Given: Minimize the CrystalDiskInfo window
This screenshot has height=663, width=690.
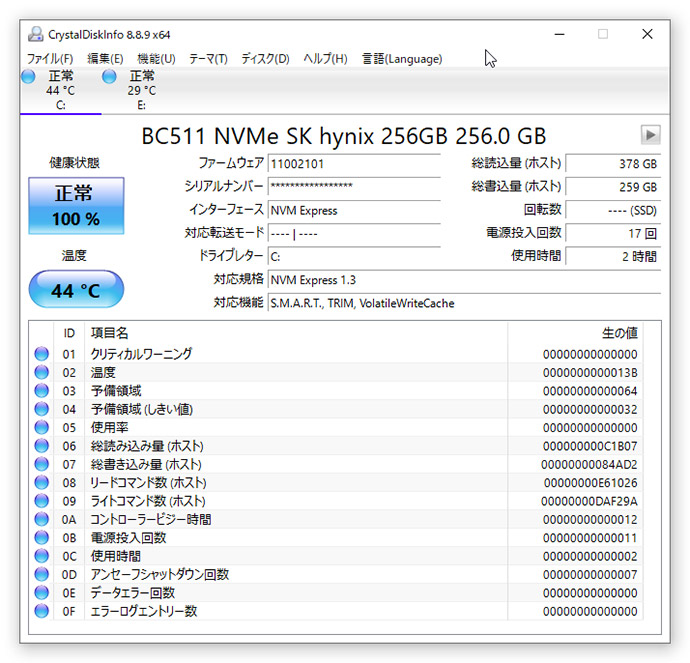Looking at the screenshot, I should click(559, 34).
